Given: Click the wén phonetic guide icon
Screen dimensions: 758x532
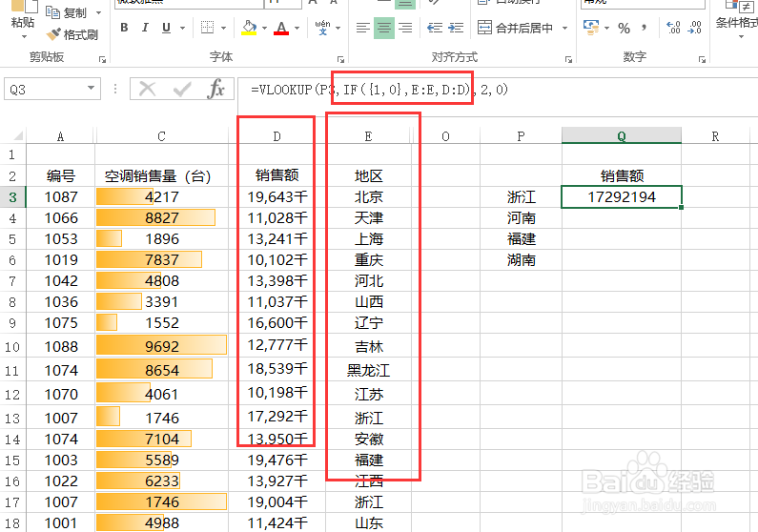Looking at the screenshot, I should pos(322,28).
